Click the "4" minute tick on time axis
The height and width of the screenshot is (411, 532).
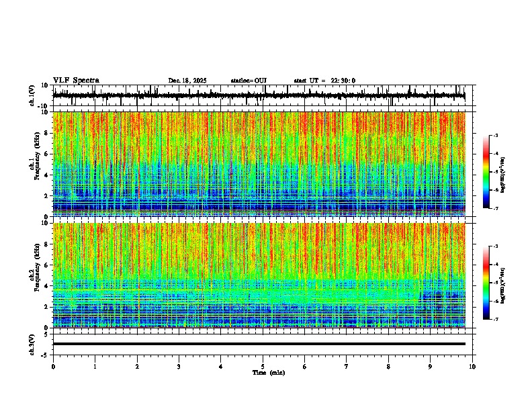[221, 367]
